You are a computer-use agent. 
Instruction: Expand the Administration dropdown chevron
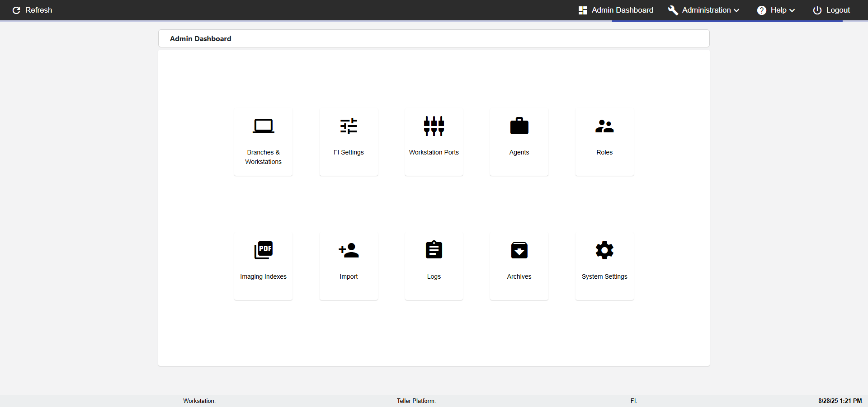pyautogui.click(x=736, y=10)
